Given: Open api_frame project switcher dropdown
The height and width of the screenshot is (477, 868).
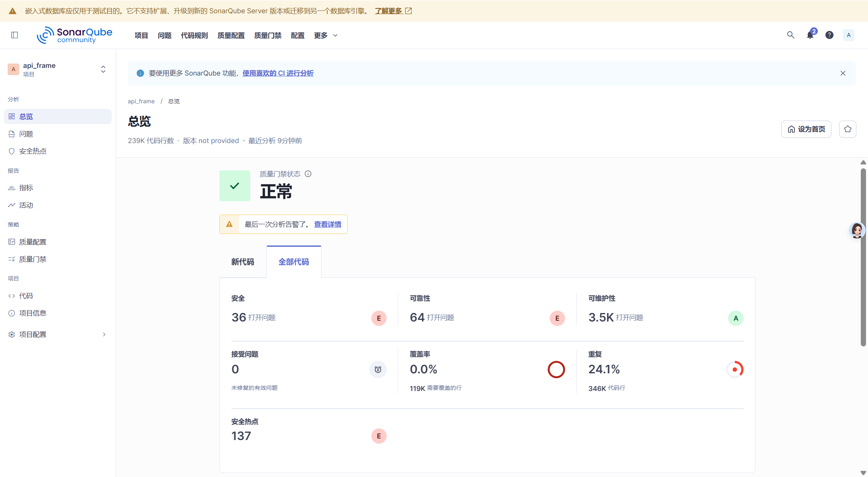Looking at the screenshot, I should [x=103, y=69].
